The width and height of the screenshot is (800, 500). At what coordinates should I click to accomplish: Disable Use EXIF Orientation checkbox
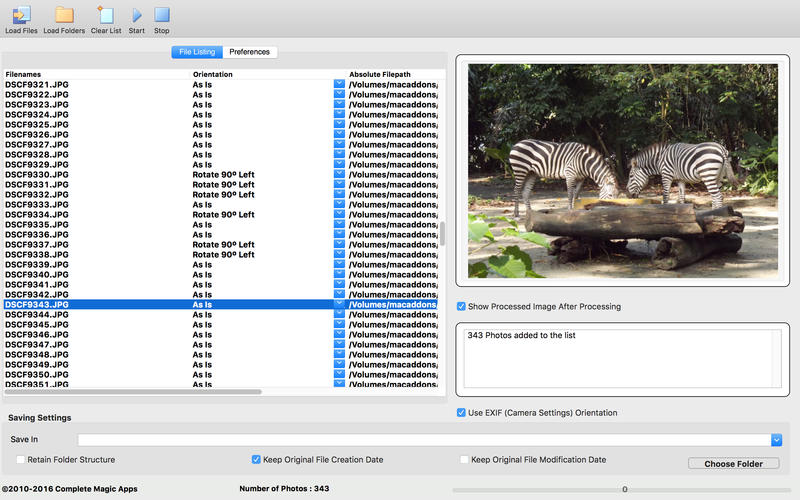pyautogui.click(x=461, y=413)
